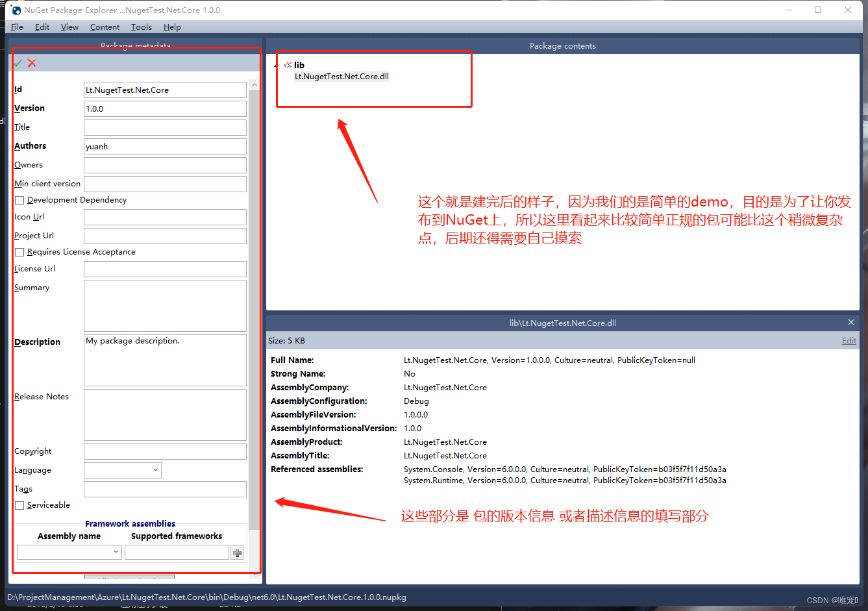
Task: Click the Framework assemblies section heading
Action: 130,524
